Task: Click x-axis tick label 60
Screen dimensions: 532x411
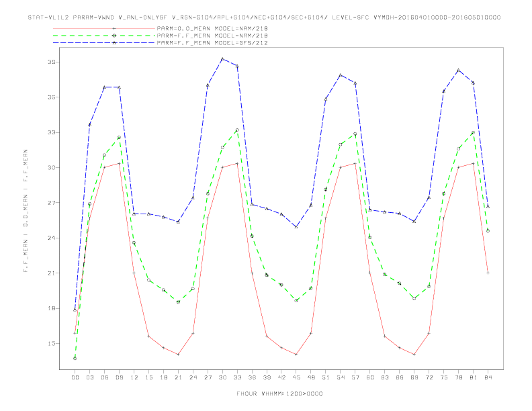Action: (370, 377)
